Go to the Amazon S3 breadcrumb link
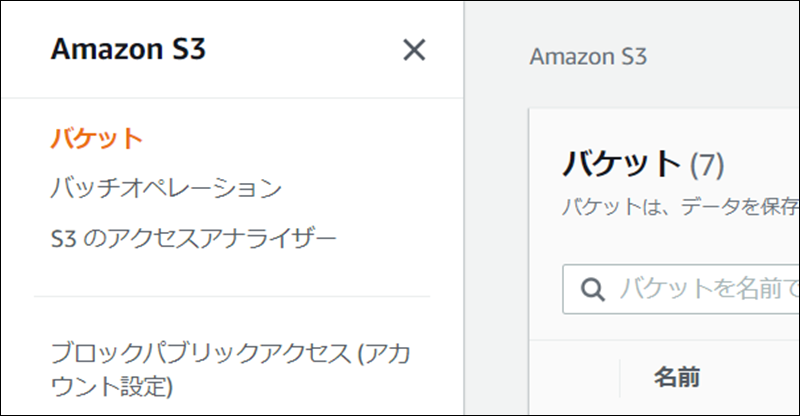This screenshot has width=800, height=416. [x=588, y=56]
